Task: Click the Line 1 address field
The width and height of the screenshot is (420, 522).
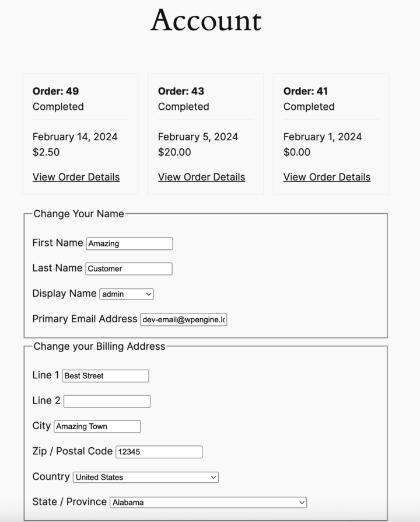Action: pyautogui.click(x=105, y=375)
